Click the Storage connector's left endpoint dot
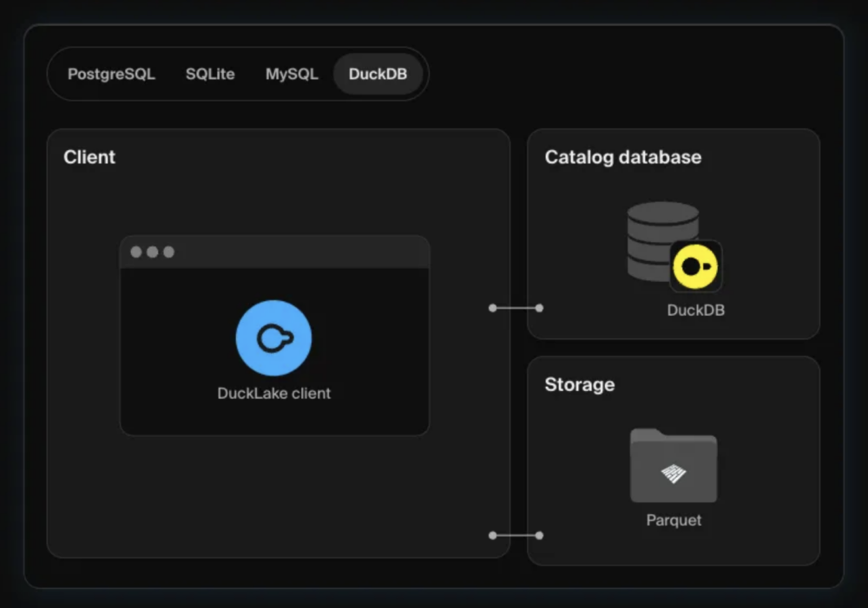868x608 pixels. tap(493, 535)
